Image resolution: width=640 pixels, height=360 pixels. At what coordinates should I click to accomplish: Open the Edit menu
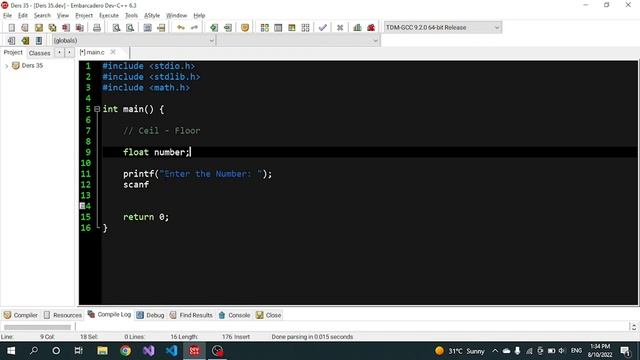pyautogui.click(x=23, y=16)
